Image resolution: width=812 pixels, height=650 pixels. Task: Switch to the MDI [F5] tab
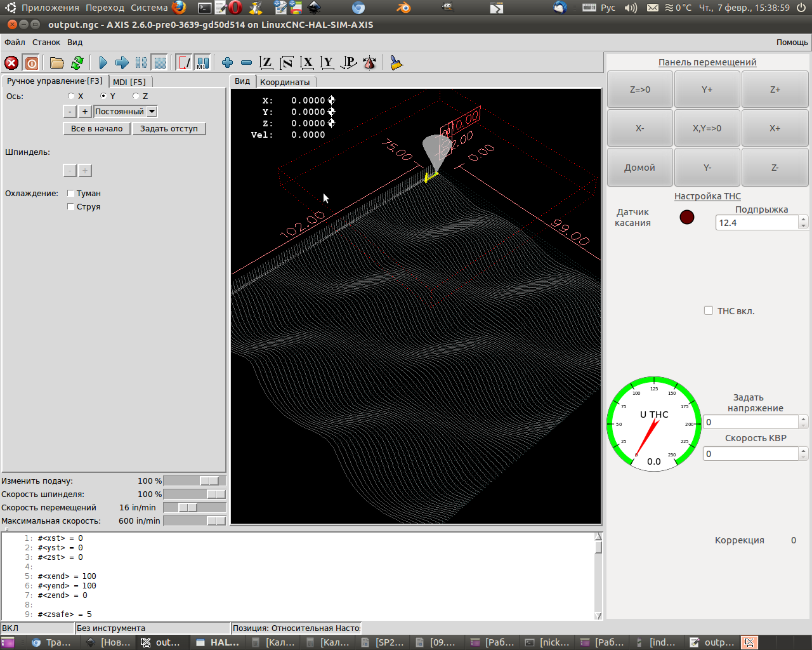click(129, 82)
